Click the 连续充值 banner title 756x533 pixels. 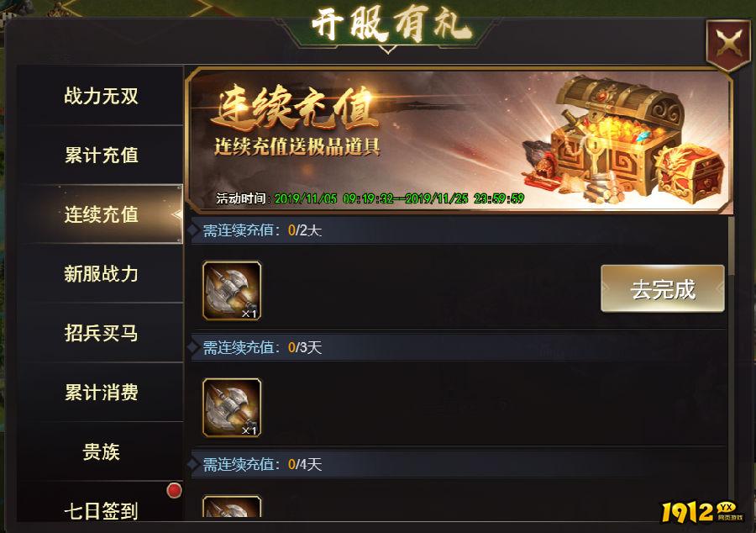[294, 108]
